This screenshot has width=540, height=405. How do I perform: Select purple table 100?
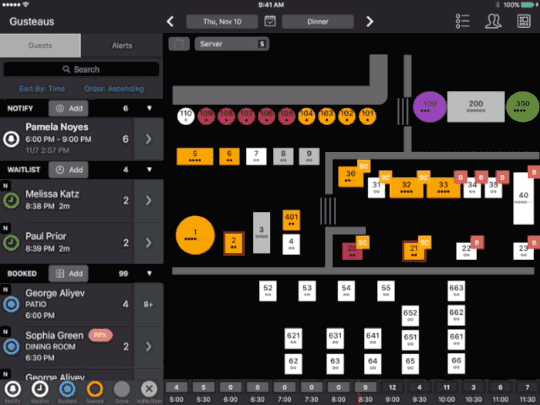coord(429,107)
